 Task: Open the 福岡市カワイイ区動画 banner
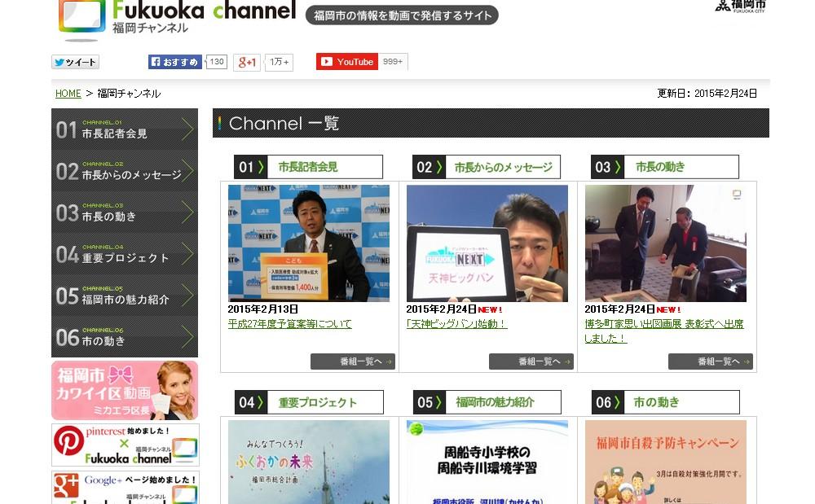coord(125,390)
